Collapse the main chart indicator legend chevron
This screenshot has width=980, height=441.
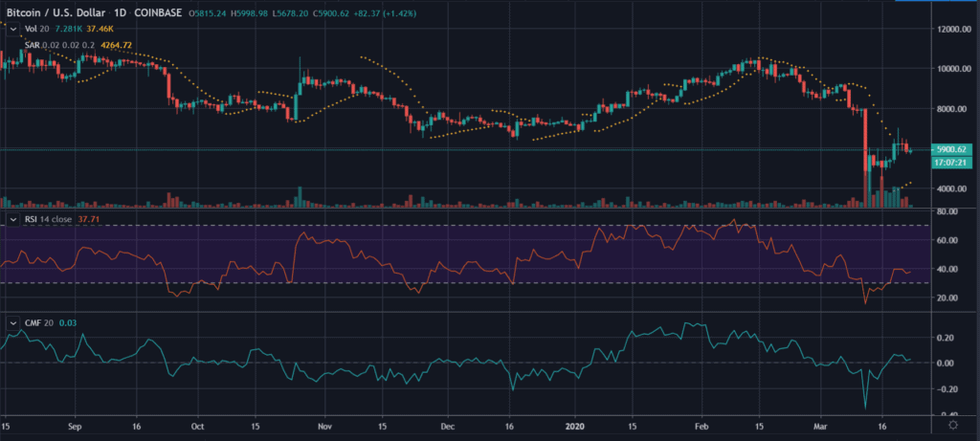click(12, 29)
